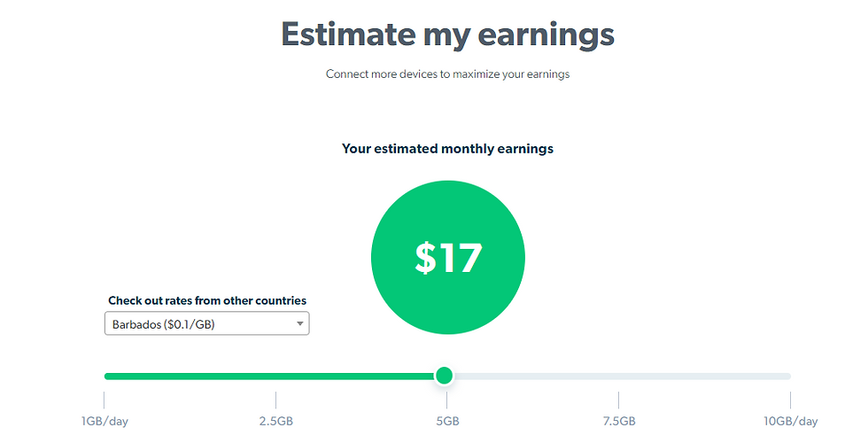
Task: Click the tick mark above the 5GB label
Action: click(447, 400)
